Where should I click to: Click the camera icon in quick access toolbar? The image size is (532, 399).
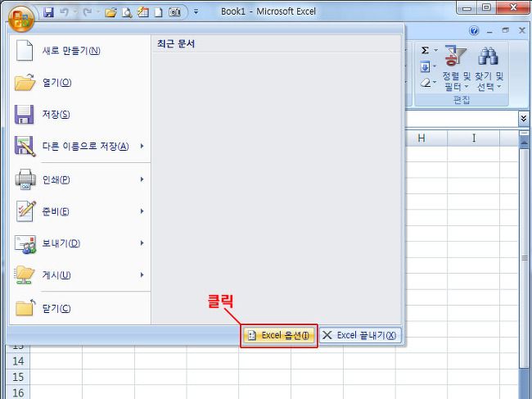(174, 12)
